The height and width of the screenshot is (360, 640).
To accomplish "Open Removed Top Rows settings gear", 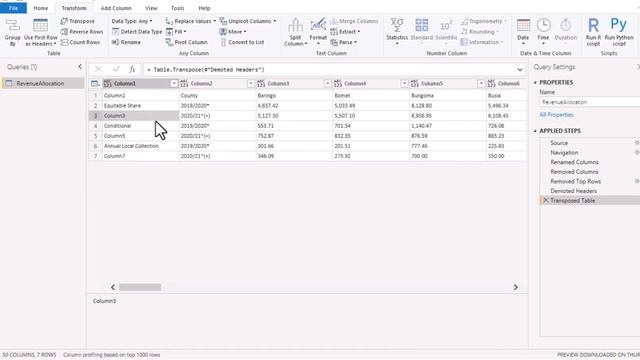I will click(x=637, y=181).
